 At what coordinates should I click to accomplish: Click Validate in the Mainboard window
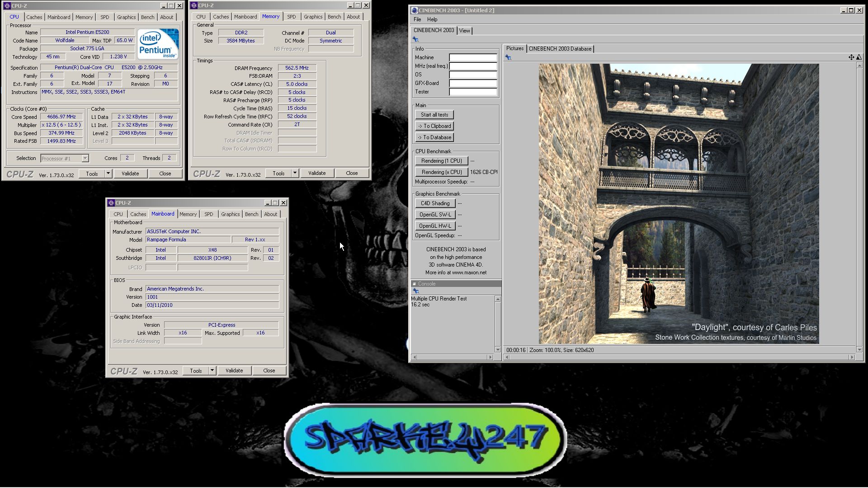click(234, 371)
